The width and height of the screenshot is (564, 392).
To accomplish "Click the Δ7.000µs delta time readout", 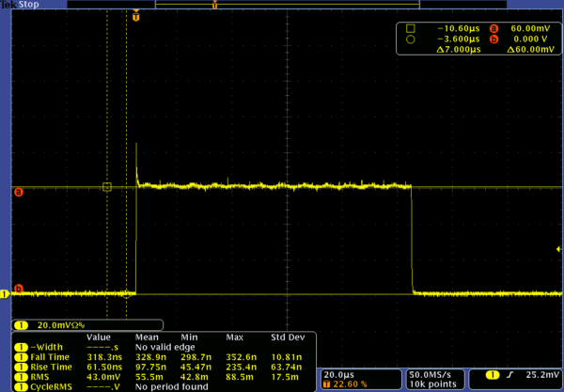I will click(x=459, y=50).
